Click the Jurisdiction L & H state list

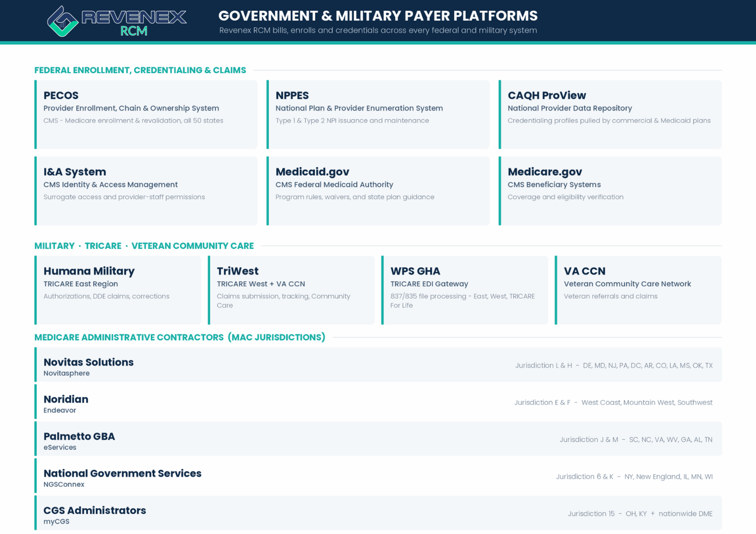tap(614, 366)
